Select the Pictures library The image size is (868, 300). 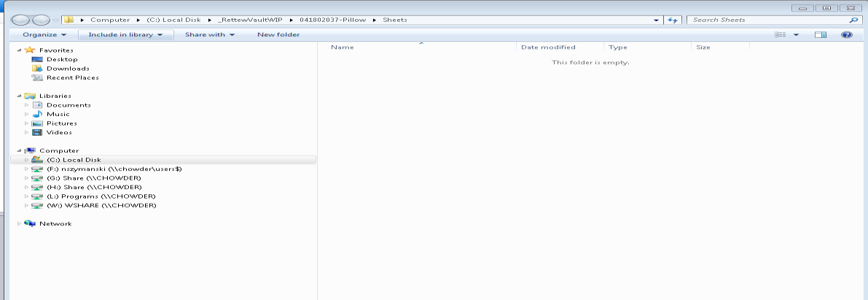(61, 123)
